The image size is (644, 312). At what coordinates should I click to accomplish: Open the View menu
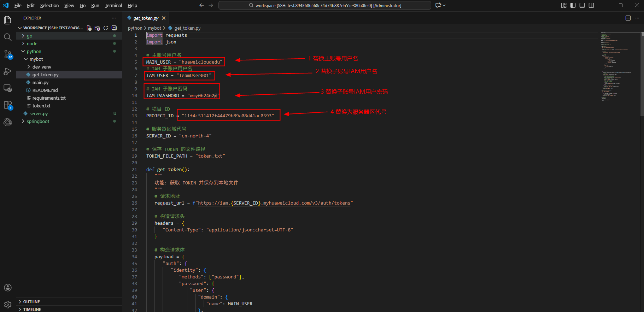[x=69, y=5]
